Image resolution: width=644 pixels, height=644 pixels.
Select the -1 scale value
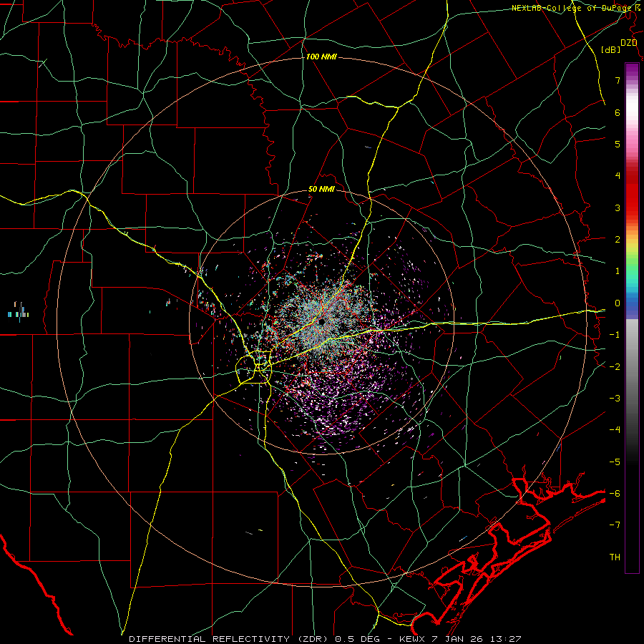click(615, 335)
